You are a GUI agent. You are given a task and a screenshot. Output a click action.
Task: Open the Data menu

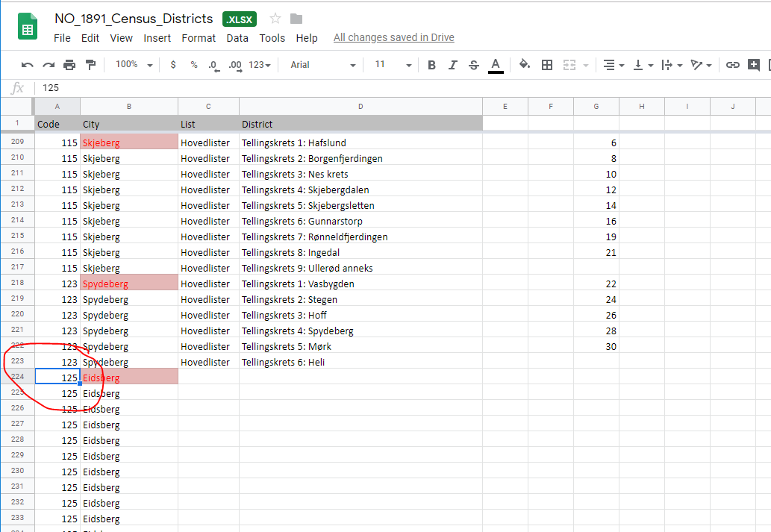coord(237,38)
